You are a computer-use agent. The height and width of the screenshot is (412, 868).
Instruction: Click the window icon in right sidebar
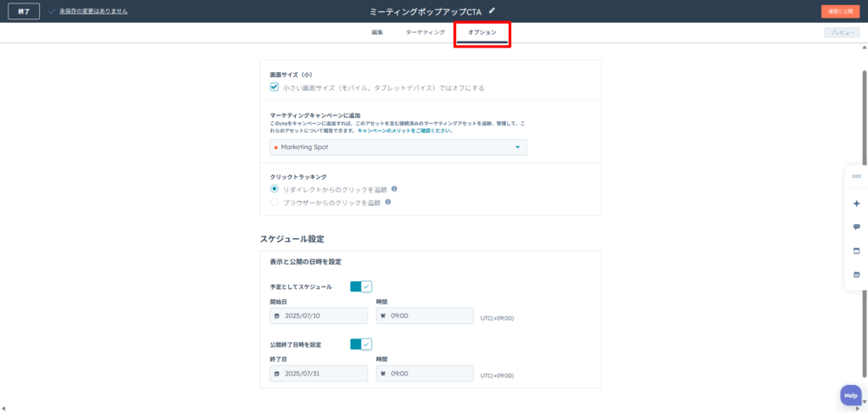[856, 251]
